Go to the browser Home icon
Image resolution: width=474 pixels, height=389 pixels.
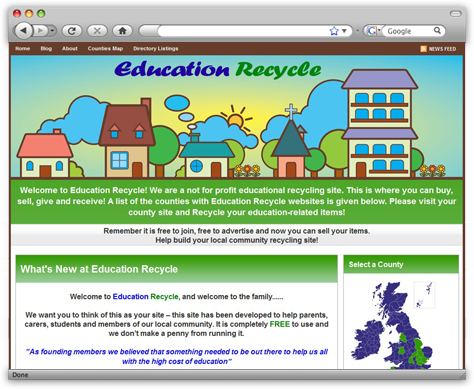[x=122, y=31]
